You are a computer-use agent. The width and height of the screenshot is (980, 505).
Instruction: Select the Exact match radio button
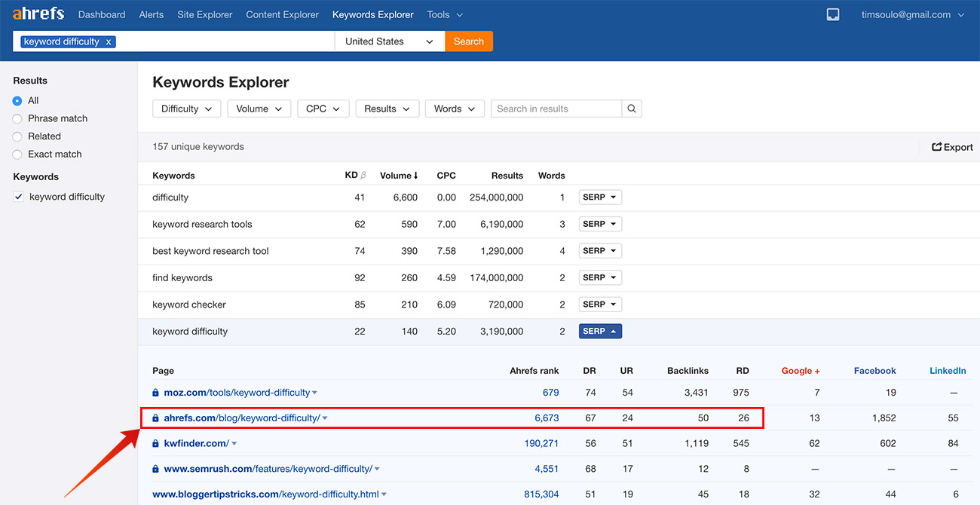click(x=17, y=154)
